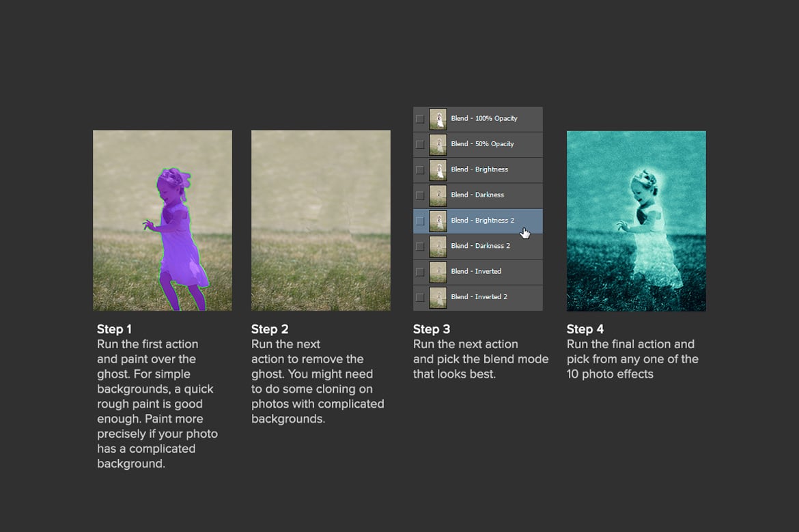The height and width of the screenshot is (532, 799).
Task: Toggle checkbox for Blend - 50% Opacity
Action: pyautogui.click(x=420, y=144)
